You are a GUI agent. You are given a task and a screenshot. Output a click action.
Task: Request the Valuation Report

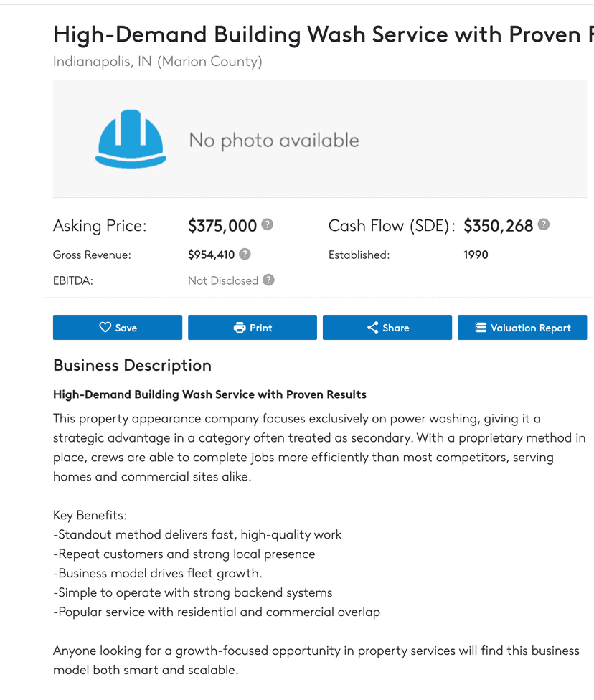click(522, 327)
